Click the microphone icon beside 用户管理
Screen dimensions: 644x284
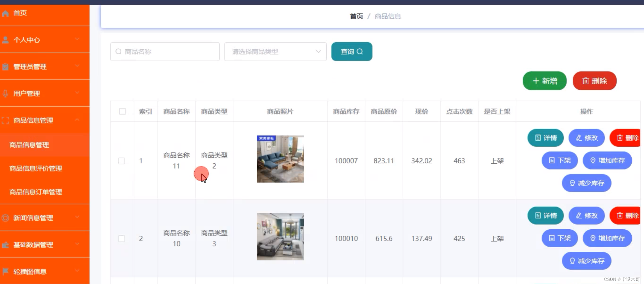point(6,94)
